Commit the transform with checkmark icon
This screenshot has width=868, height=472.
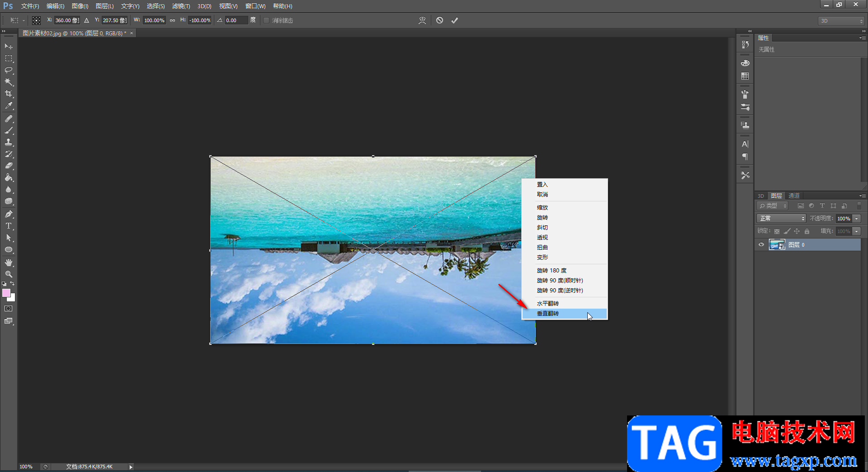point(454,20)
